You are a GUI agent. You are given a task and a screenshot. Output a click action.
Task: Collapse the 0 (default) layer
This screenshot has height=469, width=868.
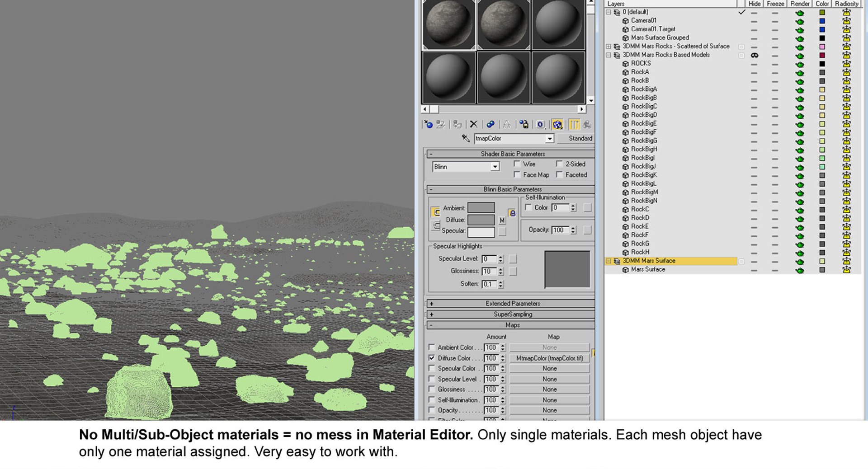pos(609,12)
